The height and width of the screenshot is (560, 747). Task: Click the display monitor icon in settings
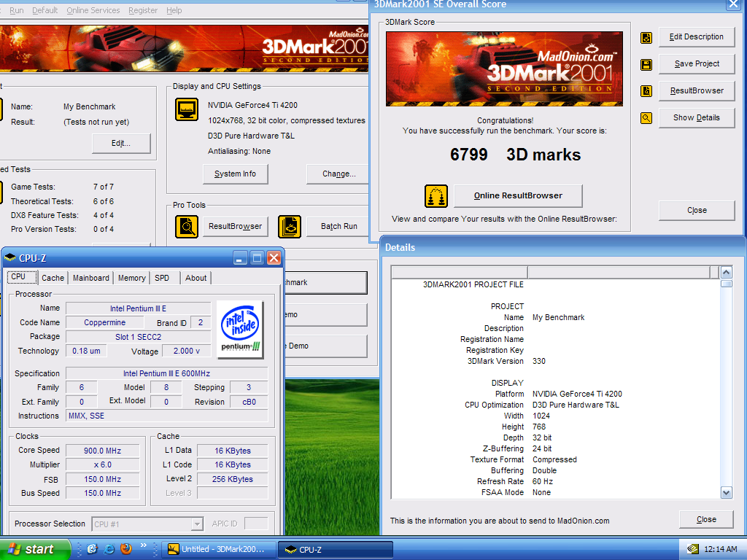click(x=187, y=109)
